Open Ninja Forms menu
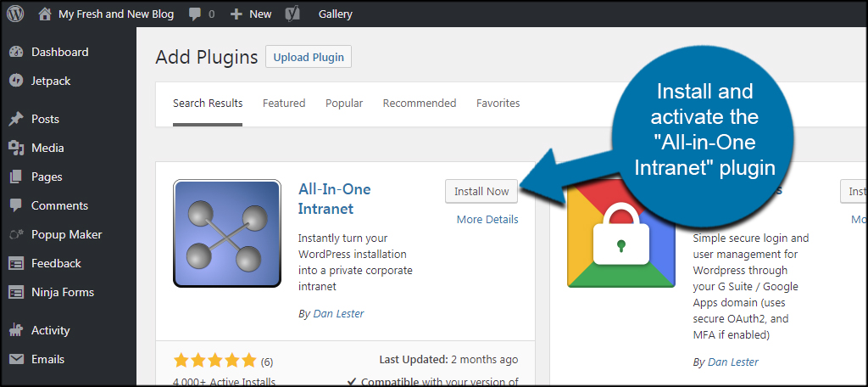Viewport: 868px width, 387px height. point(62,292)
